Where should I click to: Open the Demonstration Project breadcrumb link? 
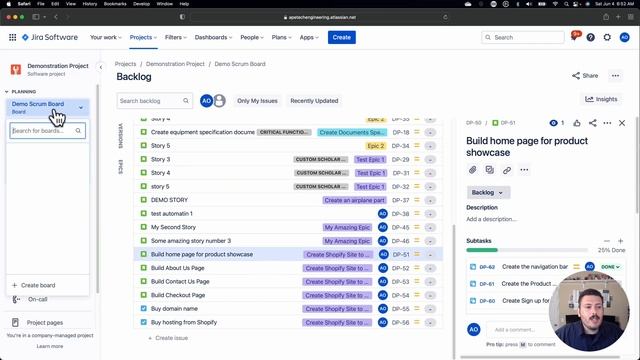[x=175, y=64]
